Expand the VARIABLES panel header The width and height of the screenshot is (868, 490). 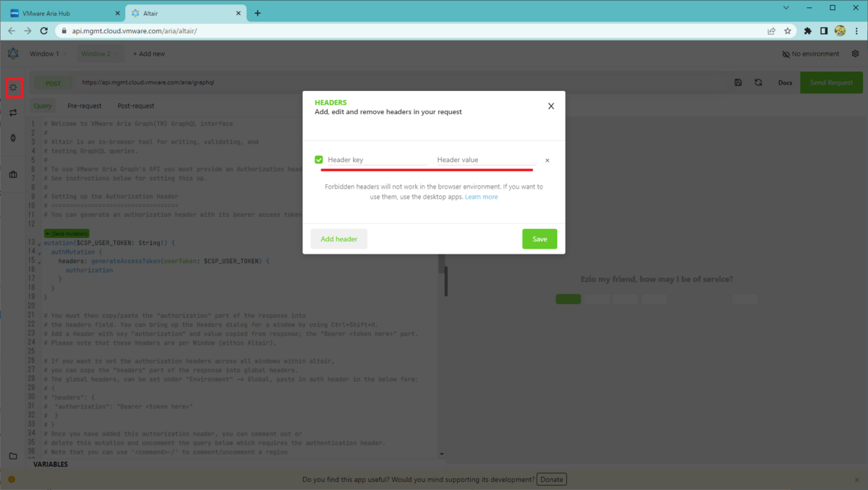click(51, 464)
